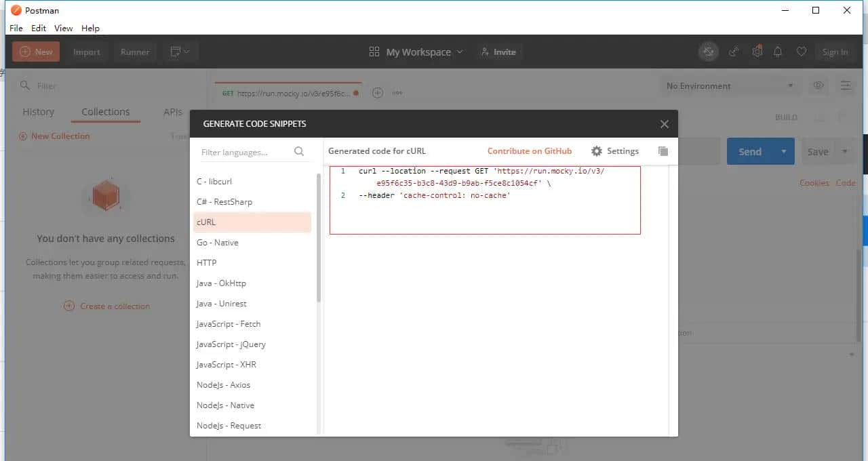Switch to the History tab
Viewport: 868px width, 461px height.
tap(39, 112)
